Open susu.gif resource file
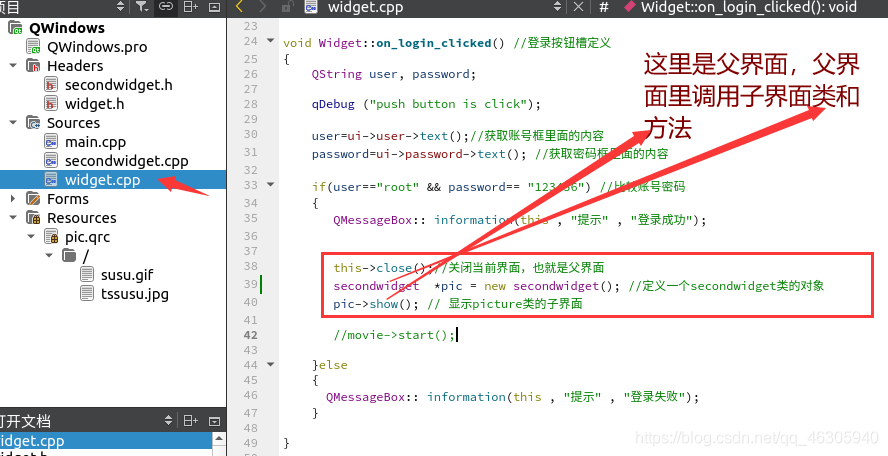Viewport: 888px width, 456px height. click(127, 275)
